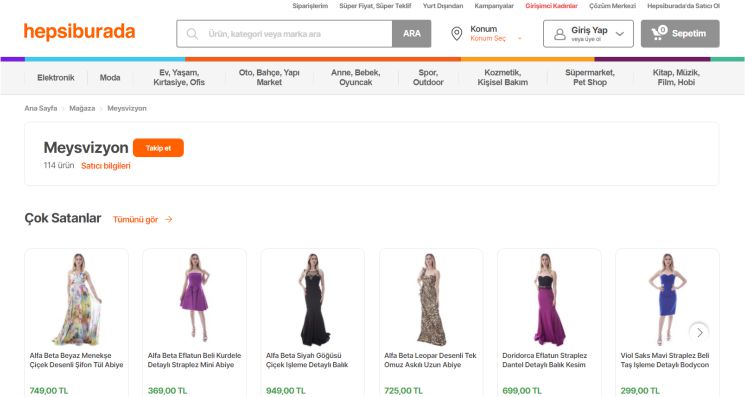The image size is (745, 397).
Task: Open the Spor, Outdoor menu
Action: [428, 77]
